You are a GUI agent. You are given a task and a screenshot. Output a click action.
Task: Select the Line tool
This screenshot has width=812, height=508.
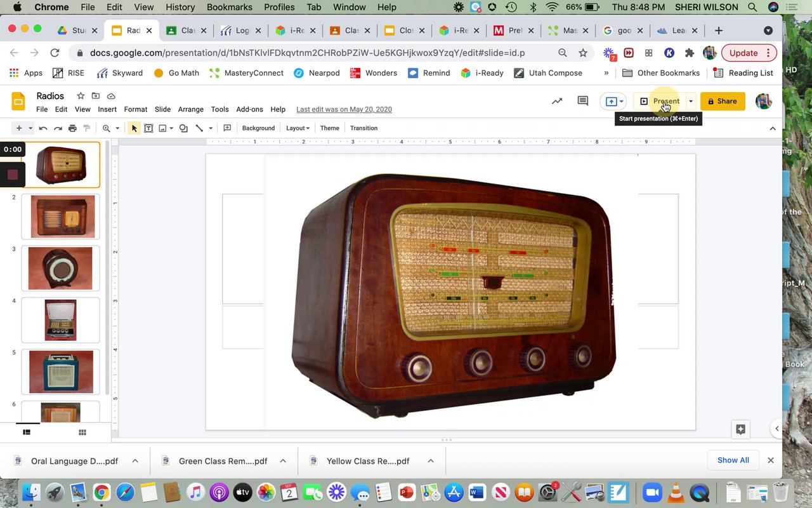(199, 128)
